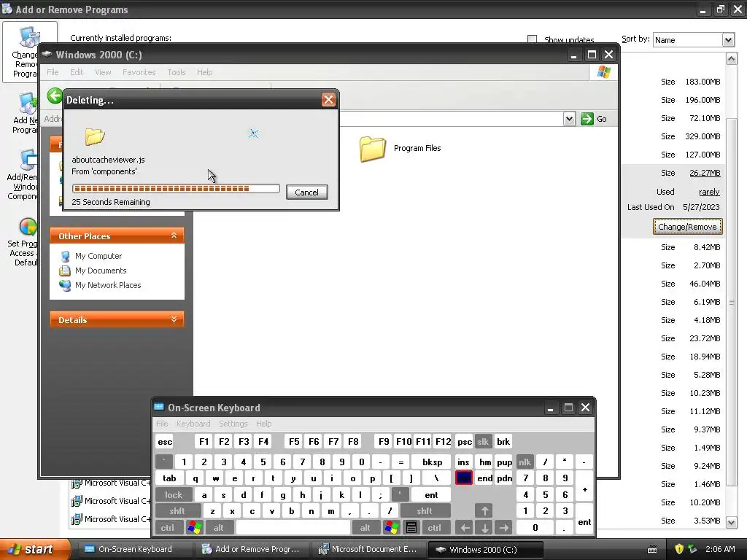Open the Edit menu in Explorer

pyautogui.click(x=76, y=72)
